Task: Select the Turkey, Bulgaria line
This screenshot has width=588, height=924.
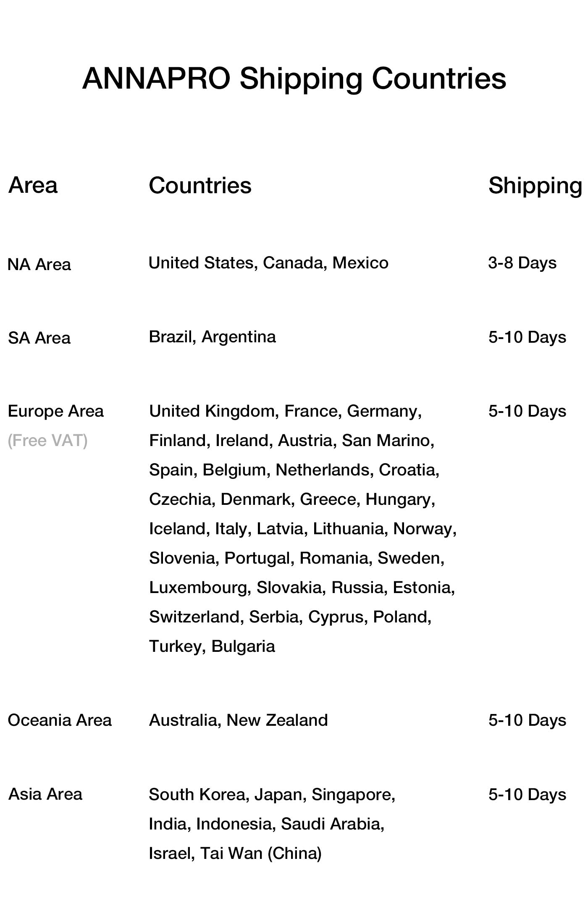Action: pos(212,646)
